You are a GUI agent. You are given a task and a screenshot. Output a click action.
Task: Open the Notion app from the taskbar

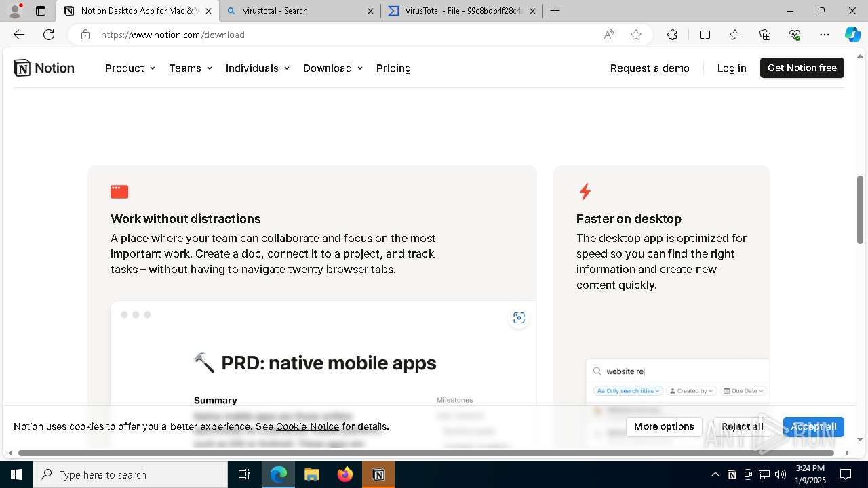378,474
